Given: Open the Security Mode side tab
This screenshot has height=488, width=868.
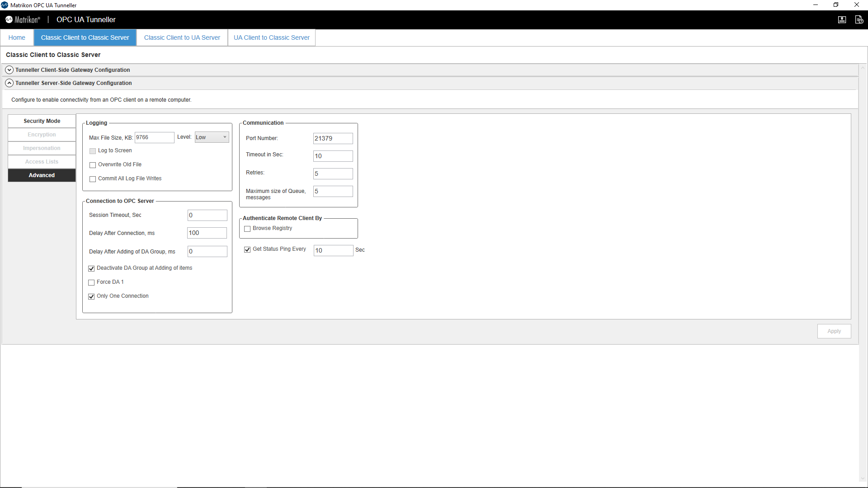Looking at the screenshot, I should 42,121.
